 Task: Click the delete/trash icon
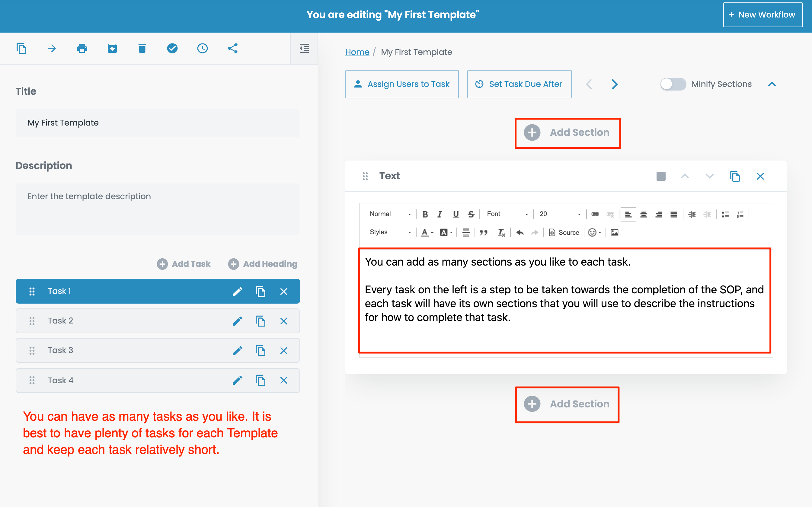(142, 48)
